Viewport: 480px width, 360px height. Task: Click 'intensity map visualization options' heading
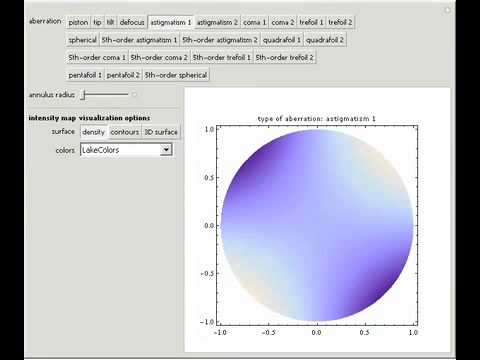pos(89,118)
